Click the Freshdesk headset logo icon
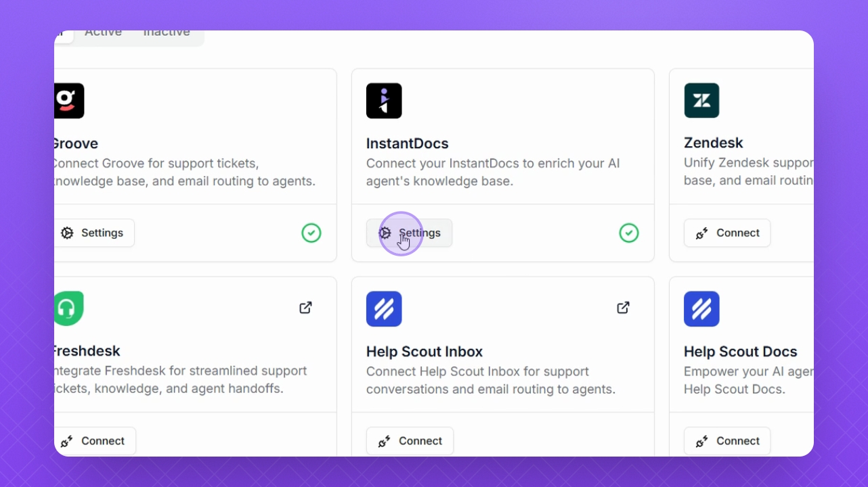 [x=68, y=308]
